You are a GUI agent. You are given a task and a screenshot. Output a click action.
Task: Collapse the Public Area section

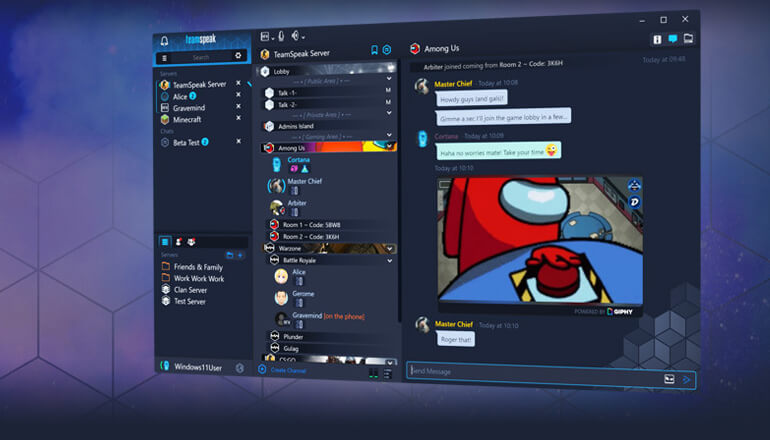[x=389, y=79]
